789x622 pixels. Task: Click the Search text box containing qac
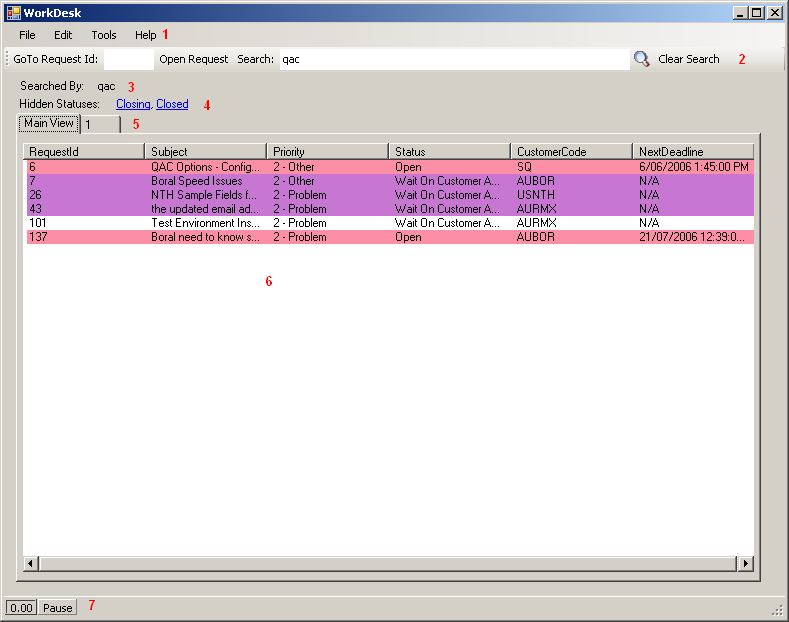pos(452,59)
